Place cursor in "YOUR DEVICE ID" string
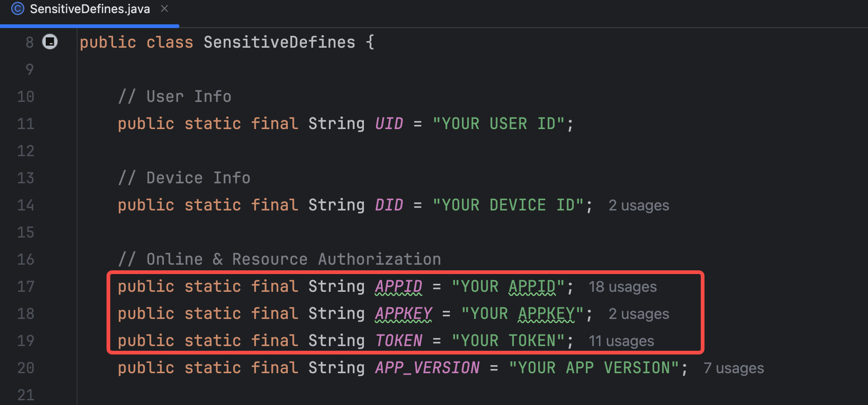Image resolution: width=868 pixels, height=405 pixels. 508,205
